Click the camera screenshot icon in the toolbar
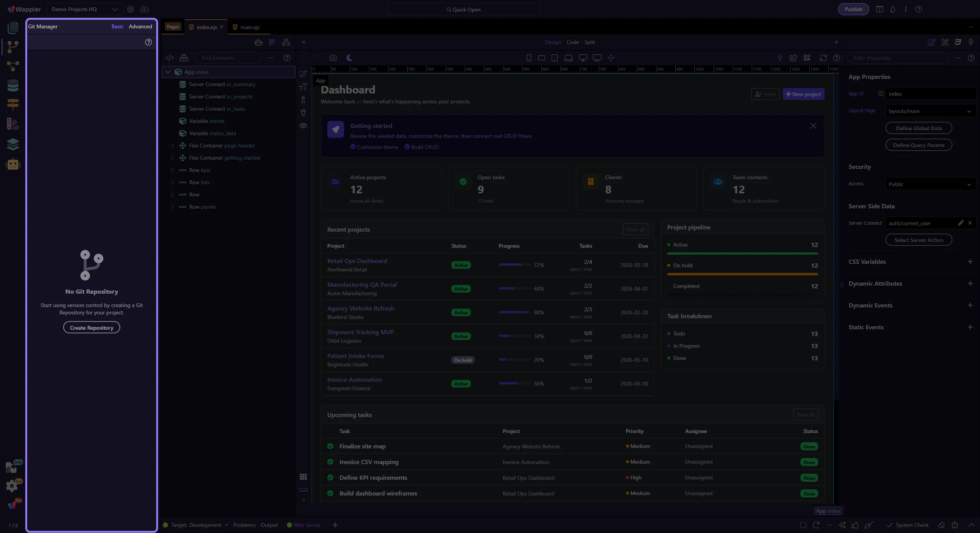The height and width of the screenshot is (533, 980). point(333,58)
